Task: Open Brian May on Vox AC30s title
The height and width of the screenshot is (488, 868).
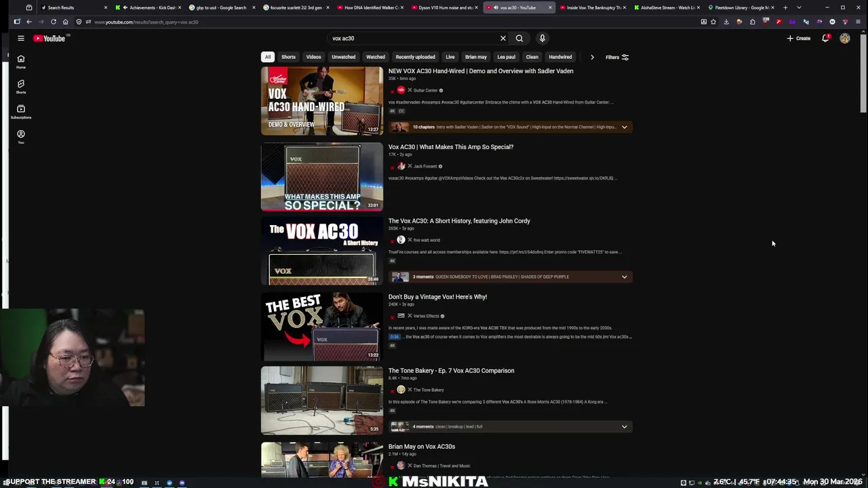Action: (x=422, y=447)
